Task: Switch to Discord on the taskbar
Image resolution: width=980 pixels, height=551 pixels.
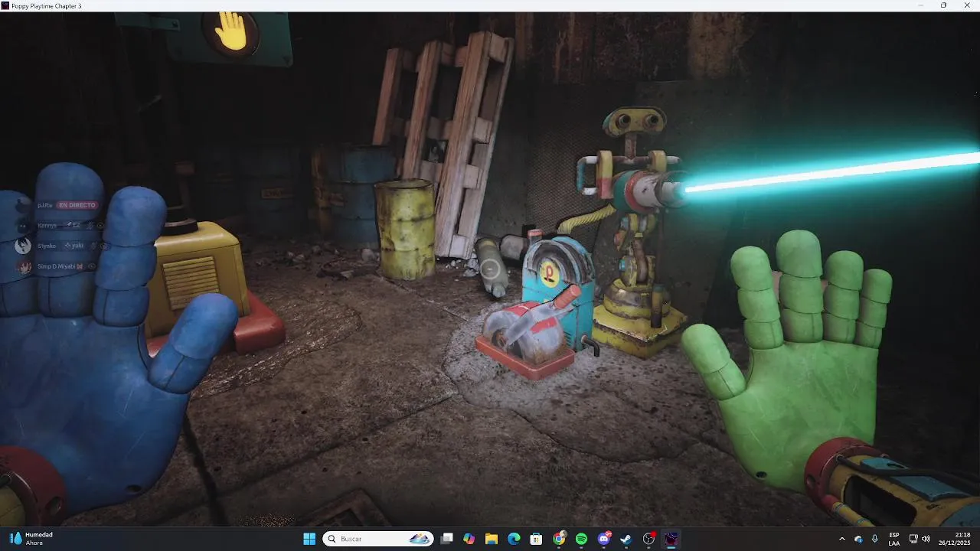Action: coord(604,539)
